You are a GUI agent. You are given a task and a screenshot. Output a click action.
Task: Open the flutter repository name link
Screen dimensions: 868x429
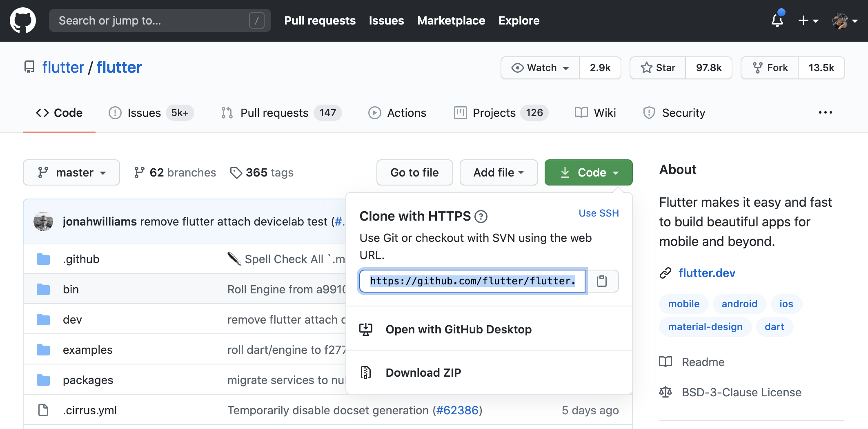(119, 67)
